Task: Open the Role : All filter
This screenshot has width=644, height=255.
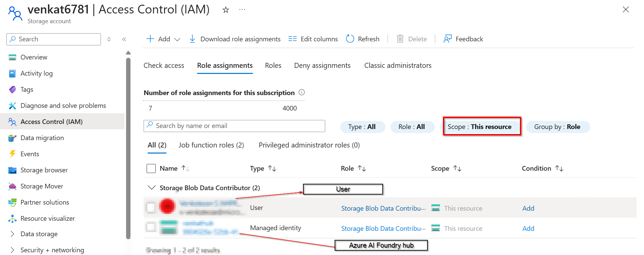Action: click(412, 127)
